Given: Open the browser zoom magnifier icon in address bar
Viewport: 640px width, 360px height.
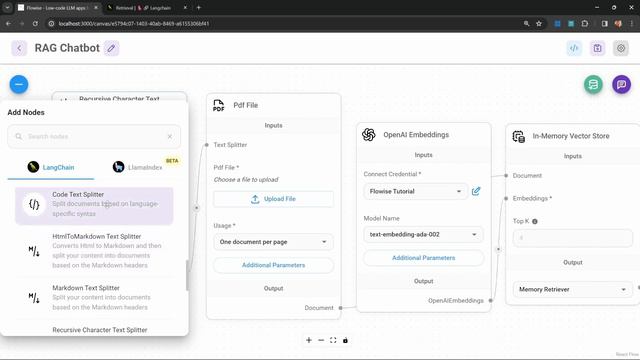Looking at the screenshot, I should [527, 24].
